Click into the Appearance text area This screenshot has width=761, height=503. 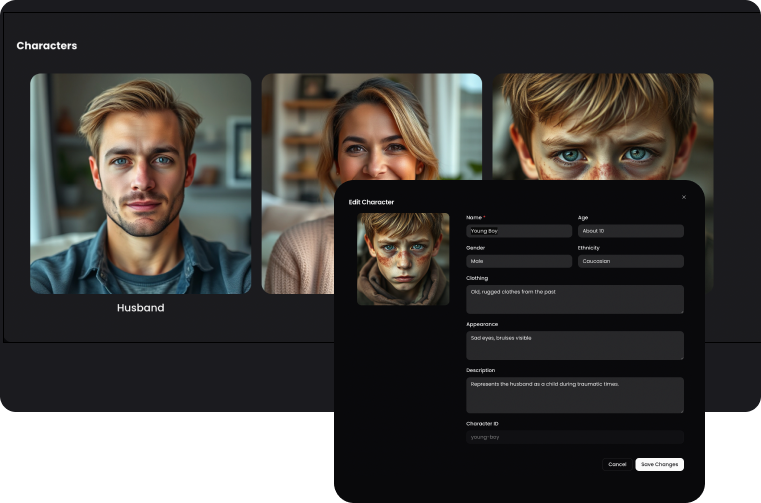[574, 345]
